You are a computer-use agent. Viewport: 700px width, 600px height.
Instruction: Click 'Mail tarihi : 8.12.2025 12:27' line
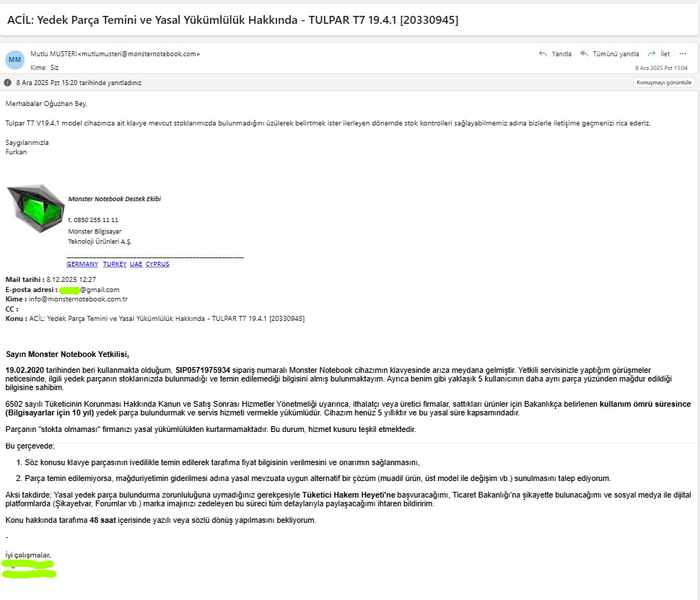coord(51,280)
